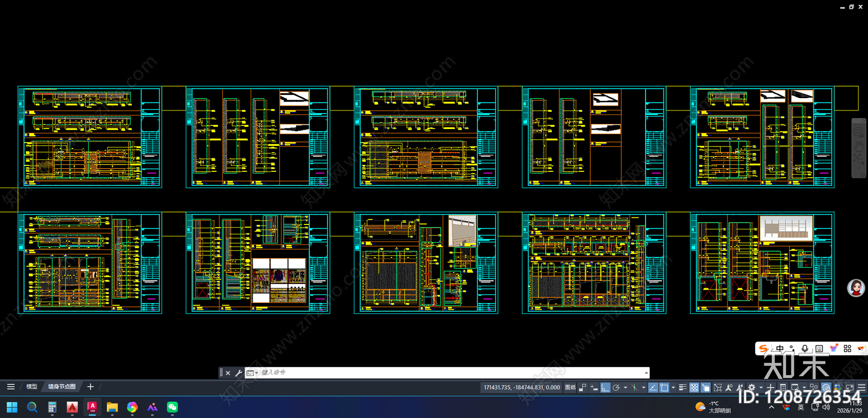This screenshot has height=418, width=868.
Task: Click the Sogou microphone voice input icon
Action: pos(805,349)
